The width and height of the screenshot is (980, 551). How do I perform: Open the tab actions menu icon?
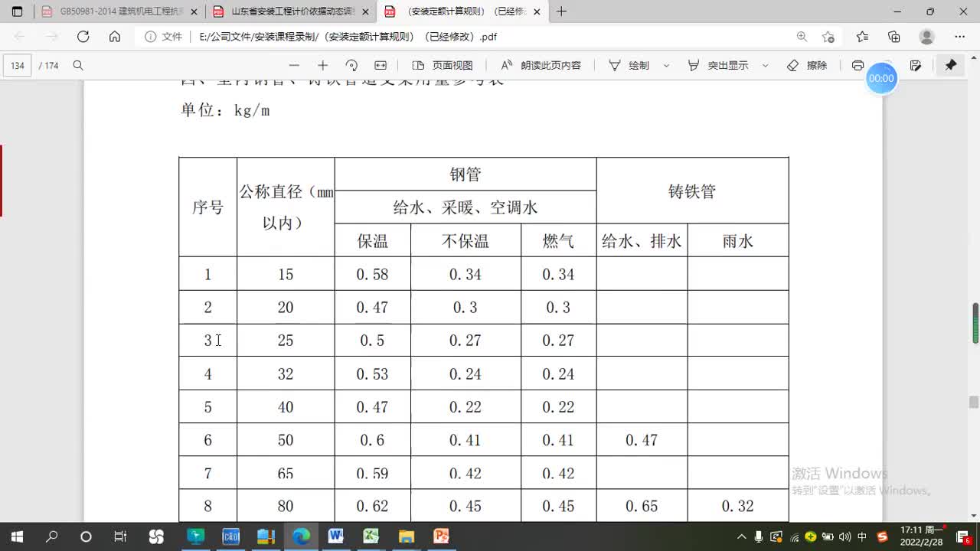[18, 11]
